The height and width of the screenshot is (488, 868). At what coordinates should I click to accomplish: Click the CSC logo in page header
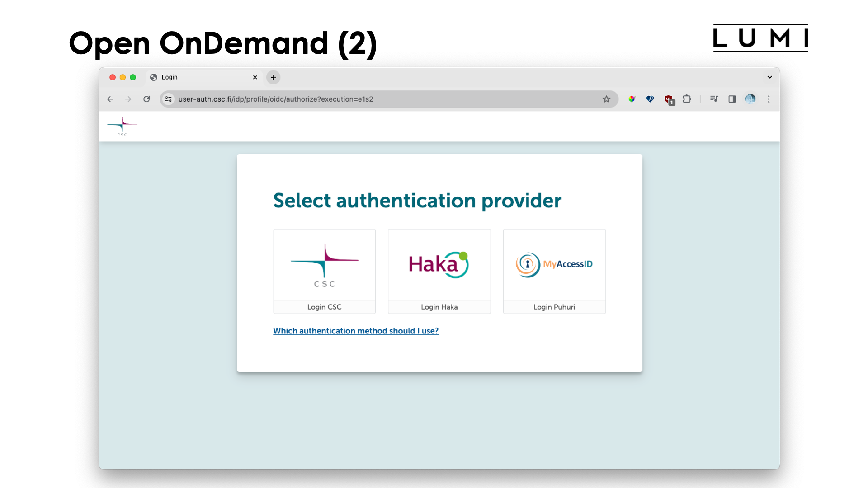point(122,127)
